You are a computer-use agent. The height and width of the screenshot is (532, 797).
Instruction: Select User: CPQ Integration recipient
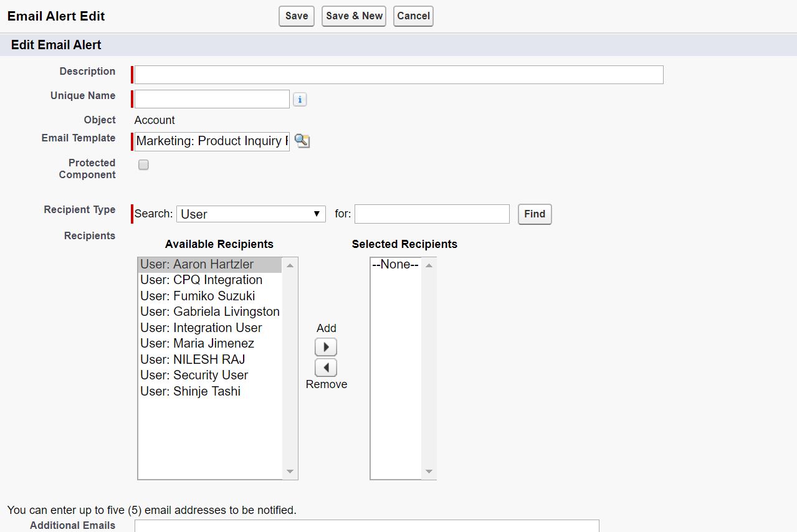point(210,280)
